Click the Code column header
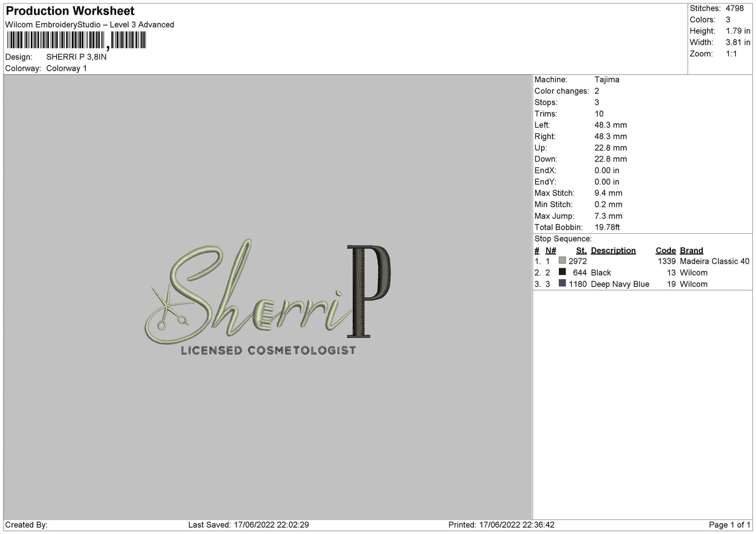756x534 pixels. (665, 251)
